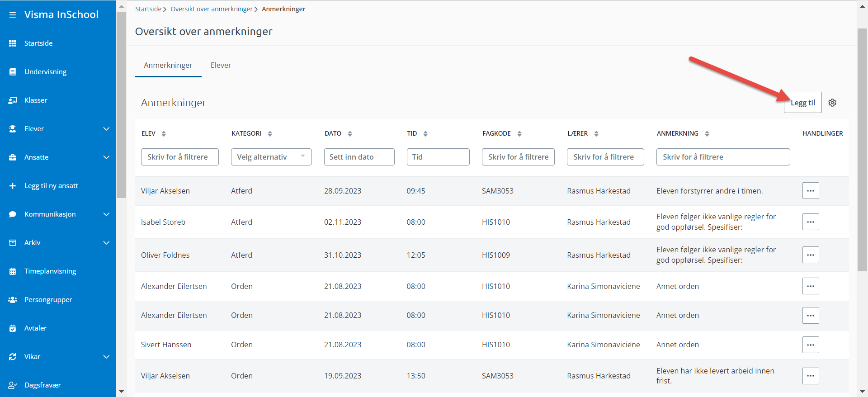The width and height of the screenshot is (868, 397).
Task: Select the Isabel Storeb name cell
Action: click(x=163, y=222)
